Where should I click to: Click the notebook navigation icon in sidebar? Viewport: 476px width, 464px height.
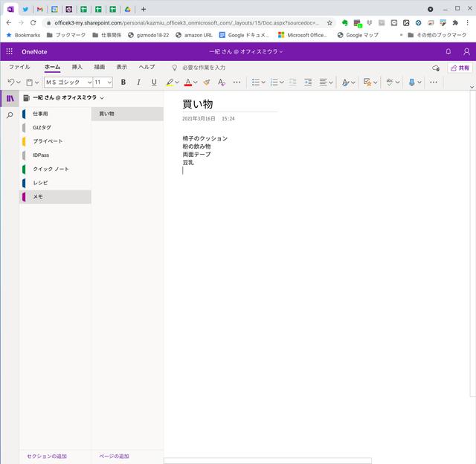10,98
